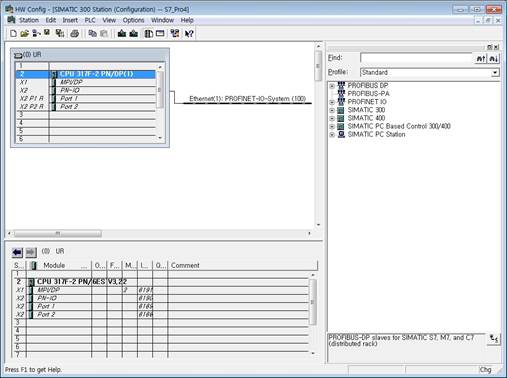
Task: Expand the SIMATIC 400 tree node
Action: tap(332, 118)
